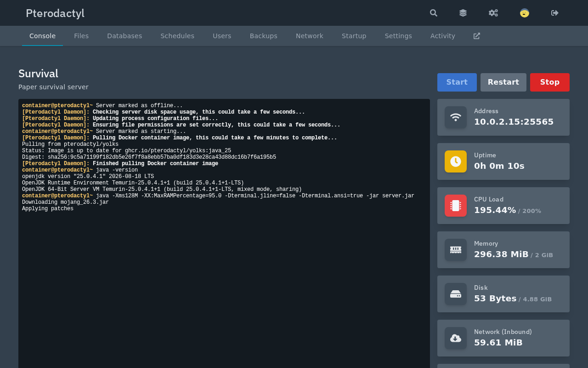The height and width of the screenshot is (368, 588).
Task: Click the uptime value 0h 0m 10s
Action: pos(499,166)
